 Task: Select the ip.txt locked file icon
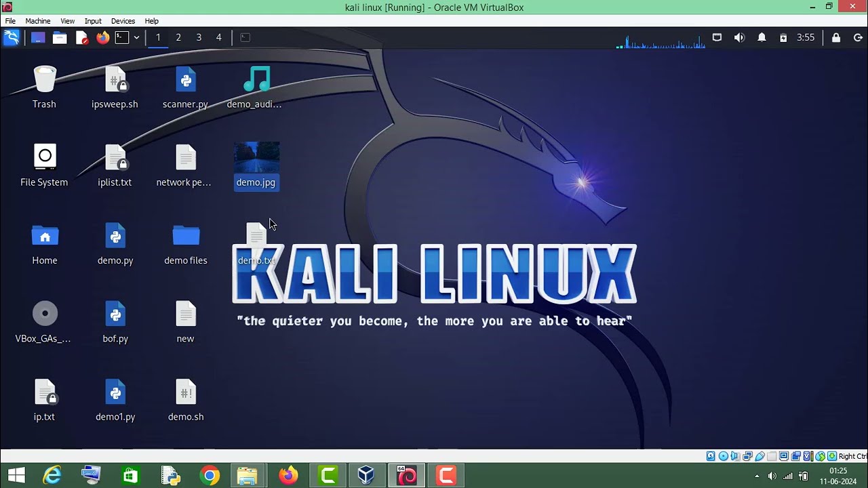[44, 400]
